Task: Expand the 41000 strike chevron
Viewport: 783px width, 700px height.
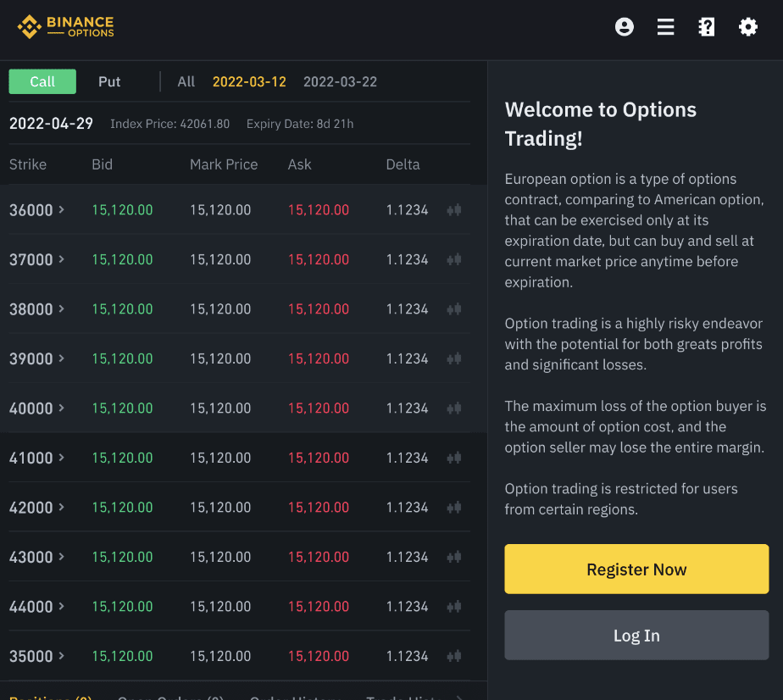Action: 61,458
